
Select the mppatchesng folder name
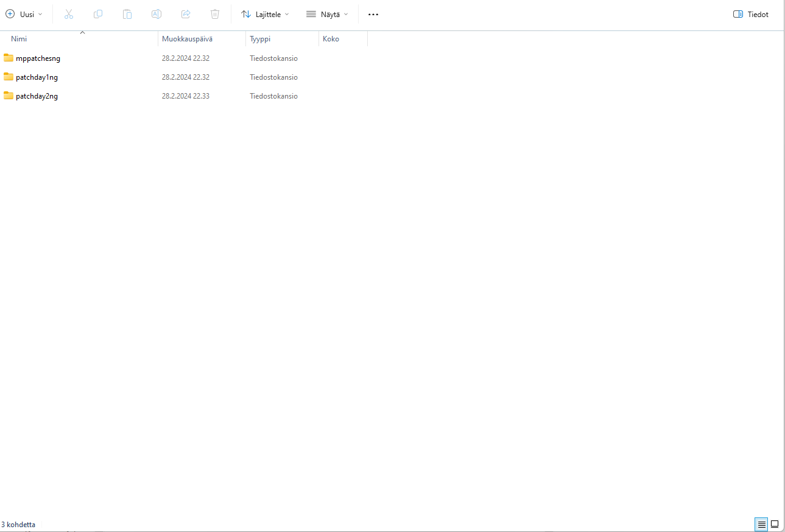coord(38,58)
